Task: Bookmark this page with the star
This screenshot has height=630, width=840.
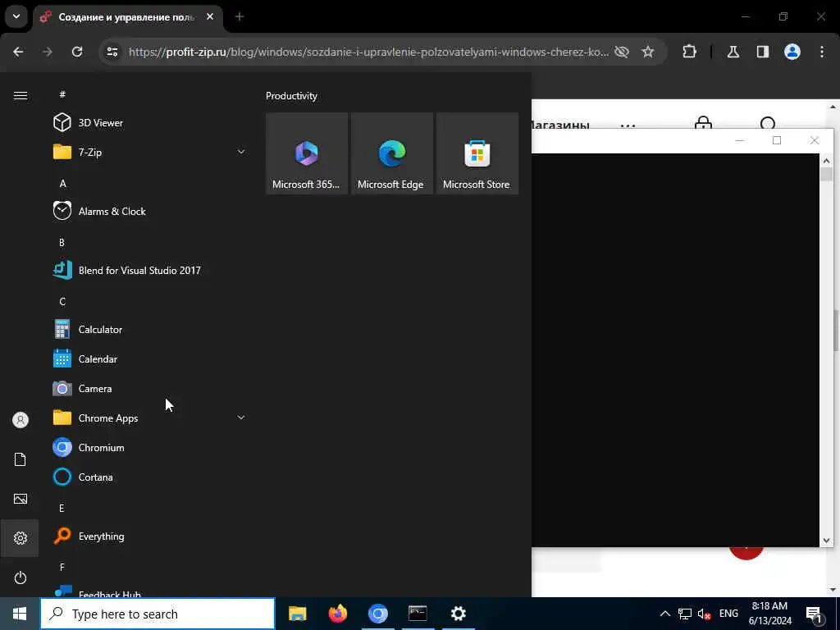Action: 648,52
